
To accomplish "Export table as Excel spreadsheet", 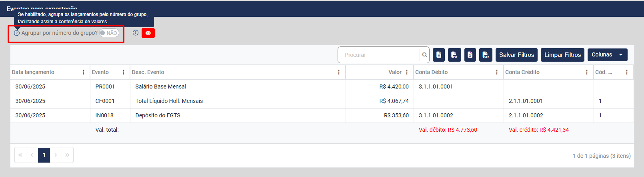I will click(x=470, y=55).
